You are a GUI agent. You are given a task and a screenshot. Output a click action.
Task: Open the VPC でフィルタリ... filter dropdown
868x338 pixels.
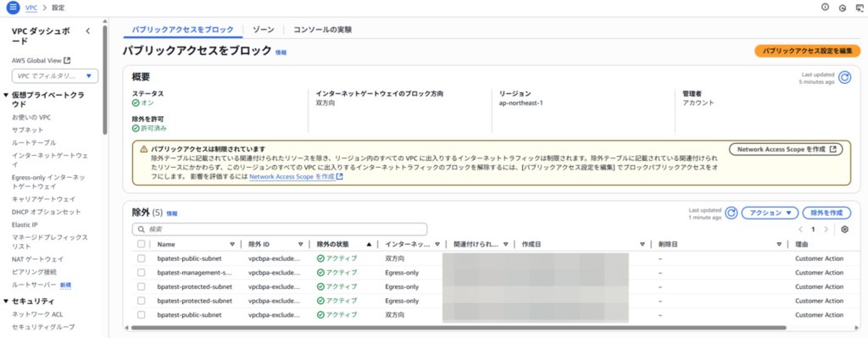(55, 75)
